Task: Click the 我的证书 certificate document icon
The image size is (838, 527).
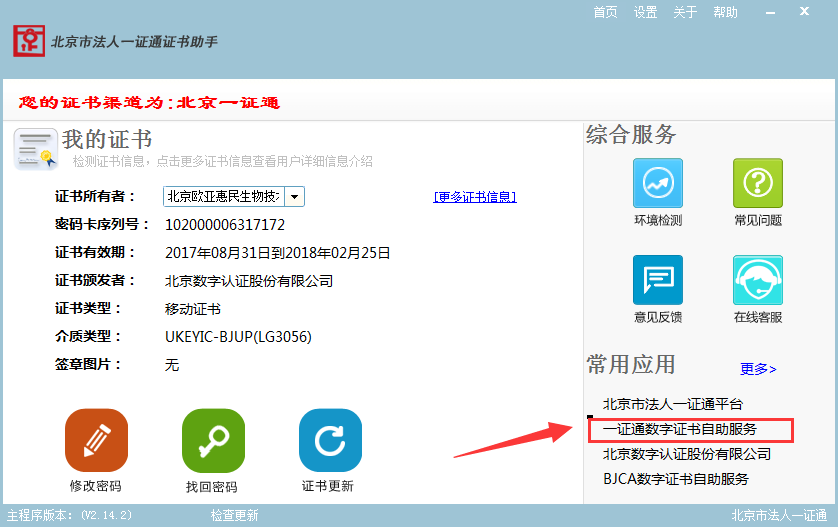Action: [x=36, y=149]
